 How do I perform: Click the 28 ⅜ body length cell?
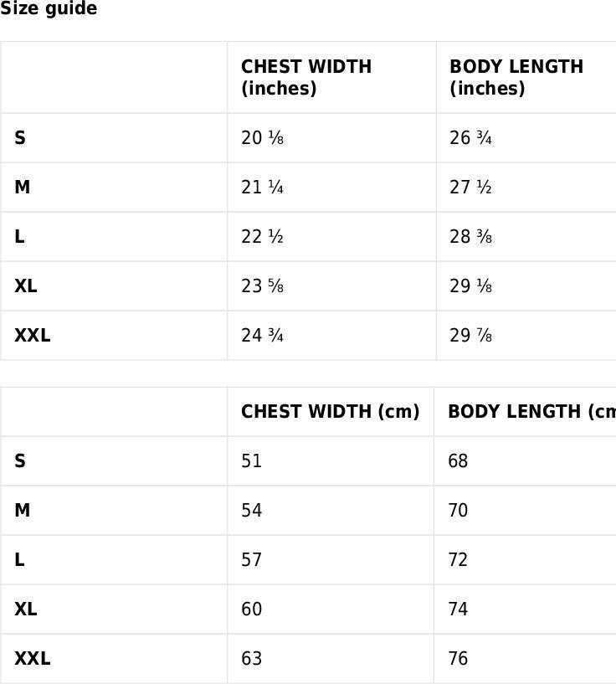[526, 237]
